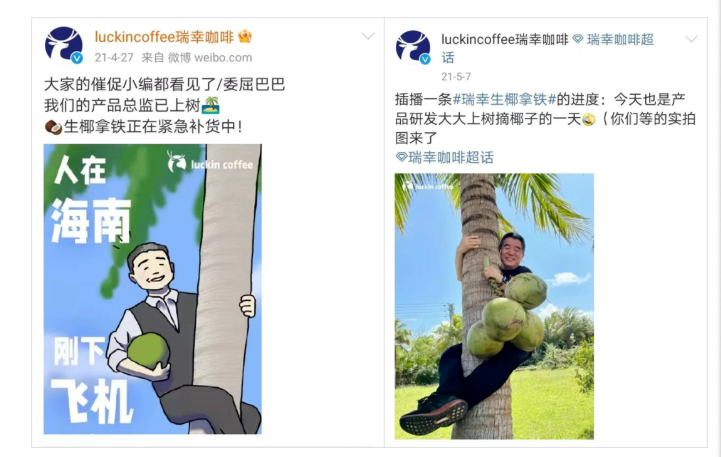
Task: Click verified badge on left avatar
Action: [x=77, y=58]
